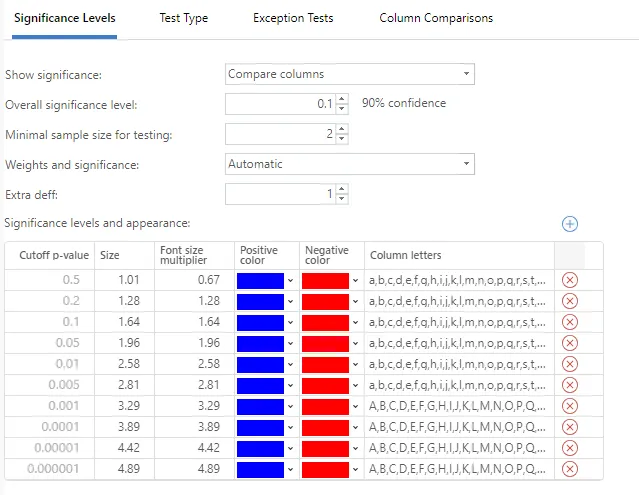639x495 pixels.
Task: Open the Exception Tests tab
Action: click(293, 18)
